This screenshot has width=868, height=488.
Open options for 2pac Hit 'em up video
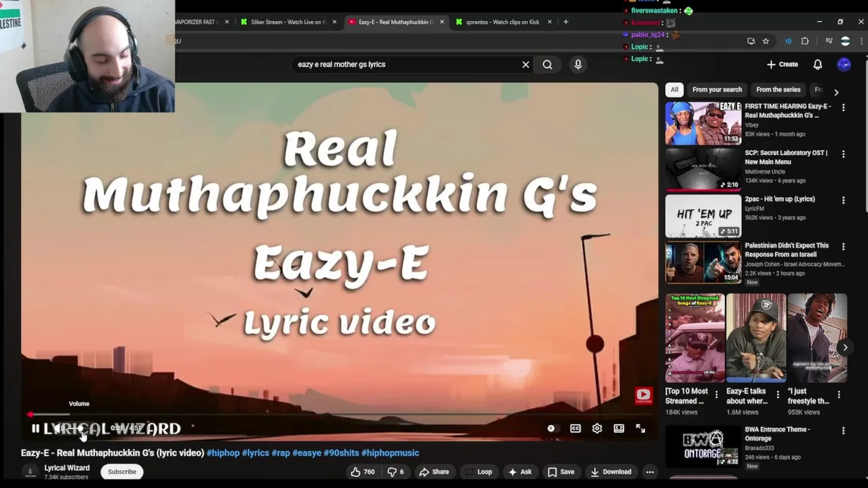[844, 201]
